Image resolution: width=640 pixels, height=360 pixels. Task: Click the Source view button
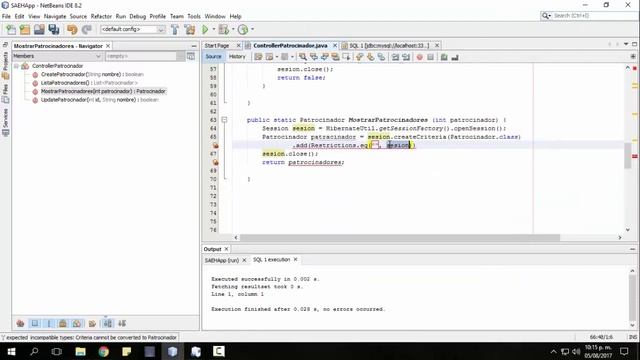pos(213,57)
